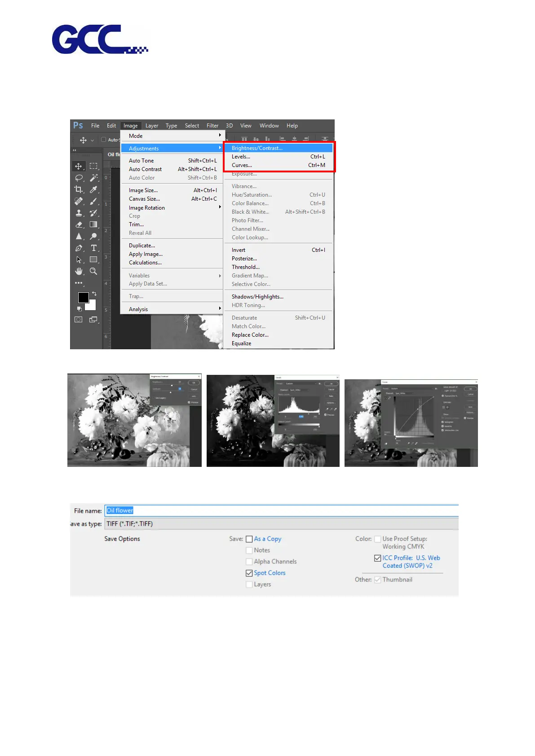Select the Hand tool
Screen dimensions: 535x756
(79, 271)
